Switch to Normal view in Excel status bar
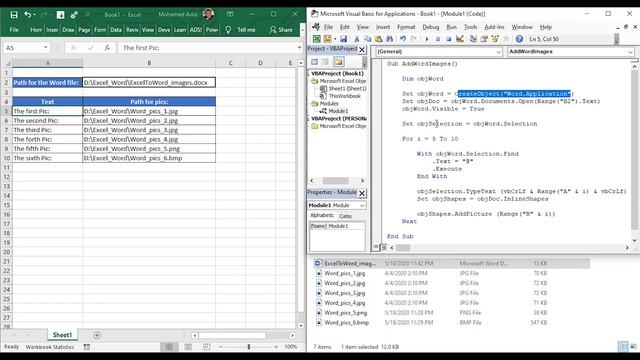The image size is (640, 360). click(x=169, y=347)
